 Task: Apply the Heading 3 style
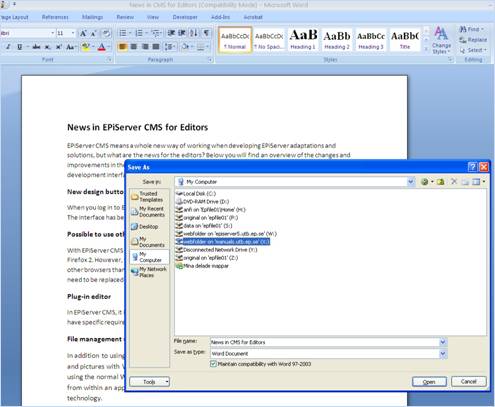pyautogui.click(x=371, y=40)
